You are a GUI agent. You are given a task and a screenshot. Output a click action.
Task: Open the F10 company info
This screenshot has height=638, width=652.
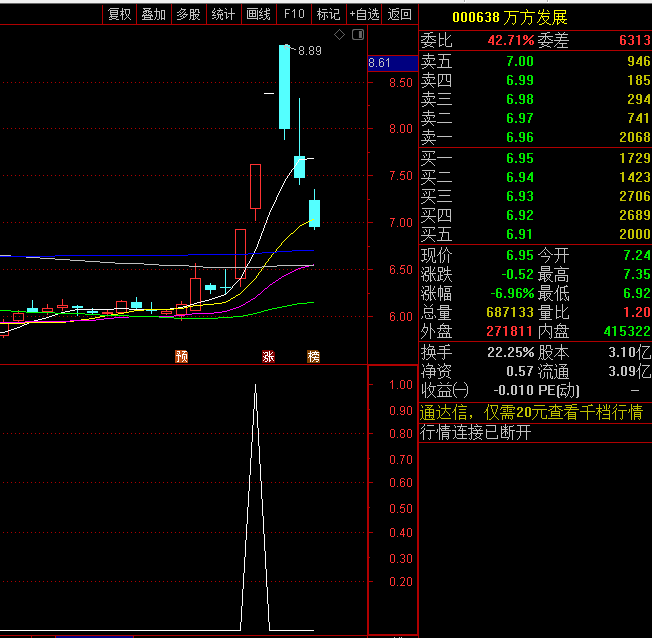point(294,15)
